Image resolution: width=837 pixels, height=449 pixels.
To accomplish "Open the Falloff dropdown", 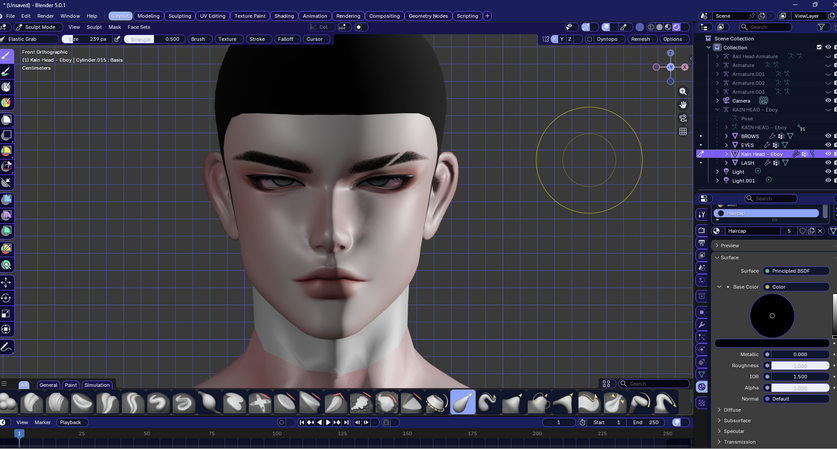I will click(286, 39).
